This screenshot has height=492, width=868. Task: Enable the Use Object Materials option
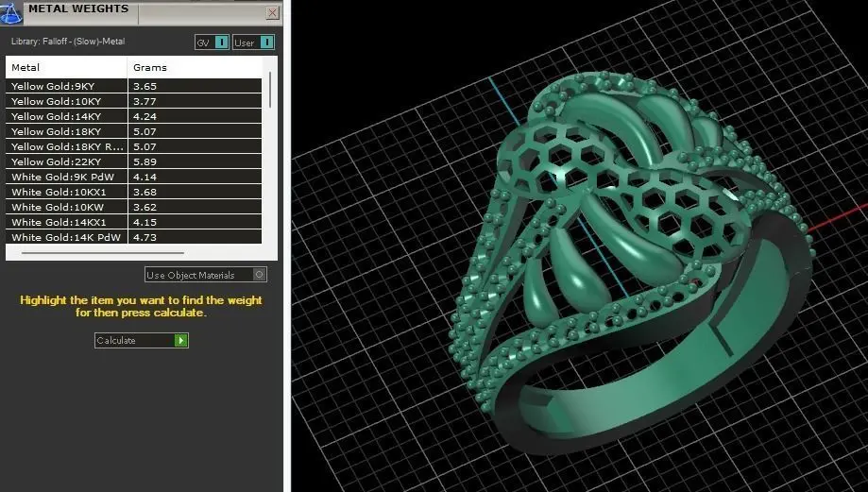click(x=206, y=275)
